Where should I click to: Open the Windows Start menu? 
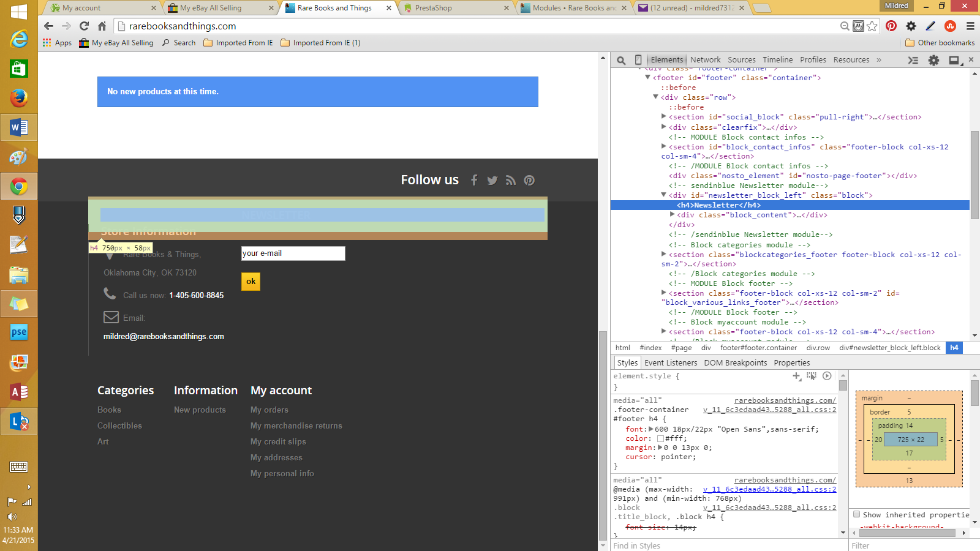19,11
